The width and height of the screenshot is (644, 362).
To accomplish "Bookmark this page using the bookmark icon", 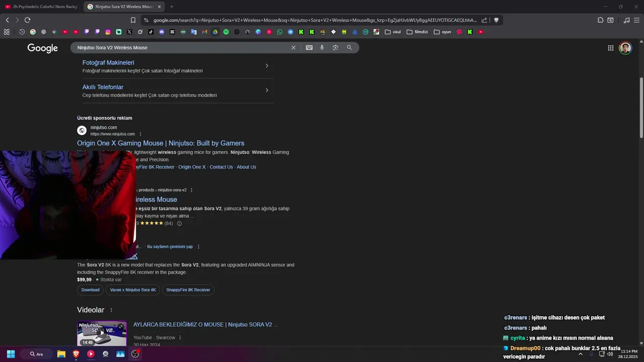I will (133, 20).
